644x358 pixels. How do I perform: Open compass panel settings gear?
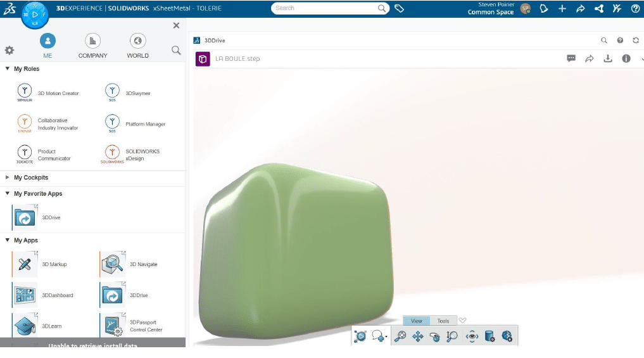click(x=9, y=50)
